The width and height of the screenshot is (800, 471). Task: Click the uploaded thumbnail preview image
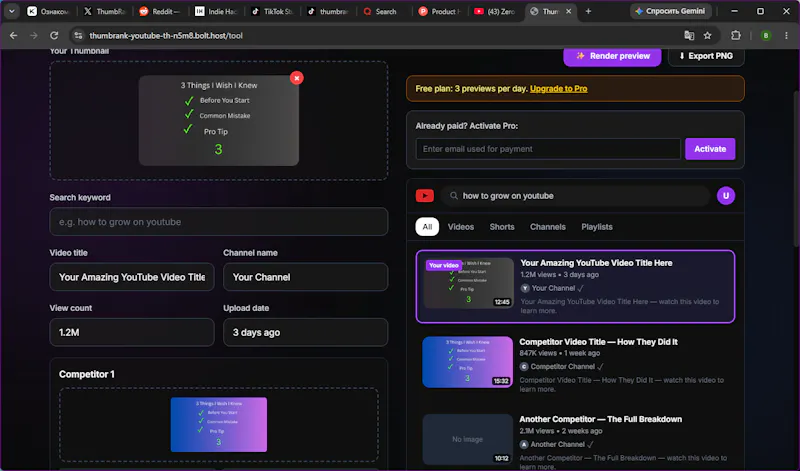pyautogui.click(x=218, y=120)
